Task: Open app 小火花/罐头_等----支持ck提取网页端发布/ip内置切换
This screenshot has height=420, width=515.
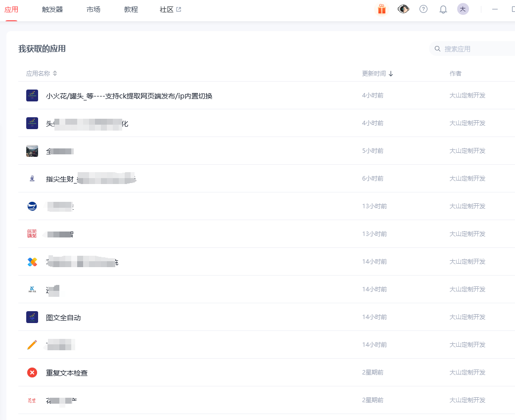Action: click(x=129, y=96)
